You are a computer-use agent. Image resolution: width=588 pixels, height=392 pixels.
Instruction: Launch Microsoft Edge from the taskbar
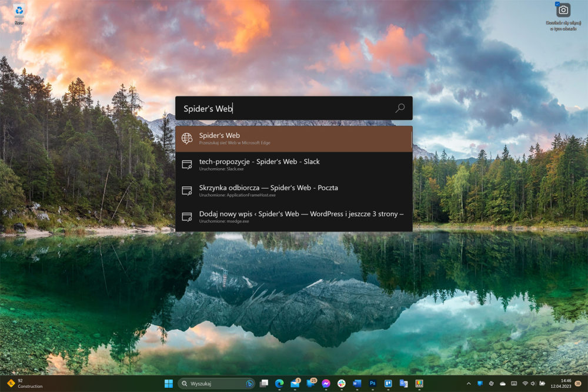click(x=279, y=383)
